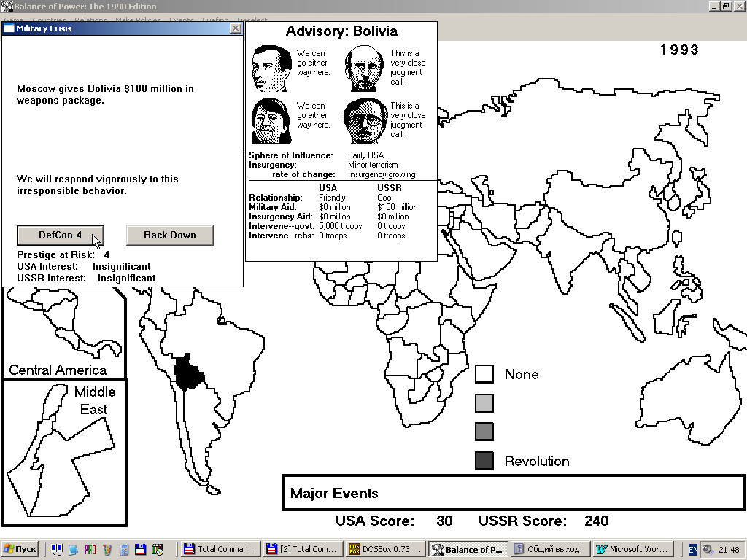747x560 pixels.
Task: Click the 21:48 system clock
Action: pyautogui.click(x=729, y=550)
